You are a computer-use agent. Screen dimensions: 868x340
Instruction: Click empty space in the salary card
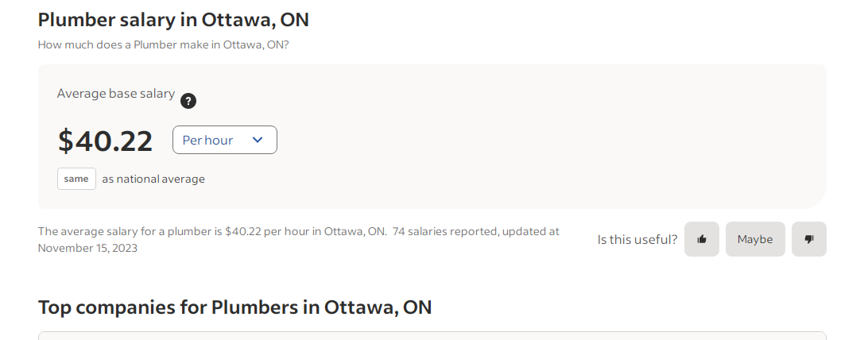tap(556, 135)
